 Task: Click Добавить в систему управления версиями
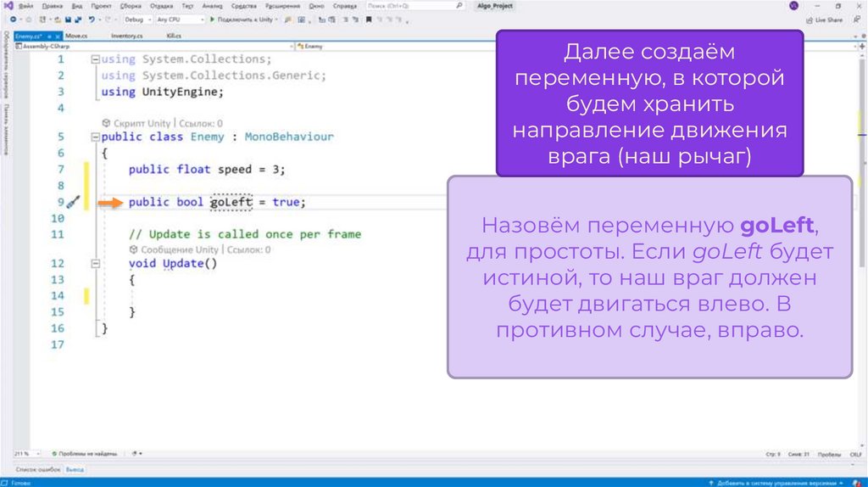click(776, 483)
